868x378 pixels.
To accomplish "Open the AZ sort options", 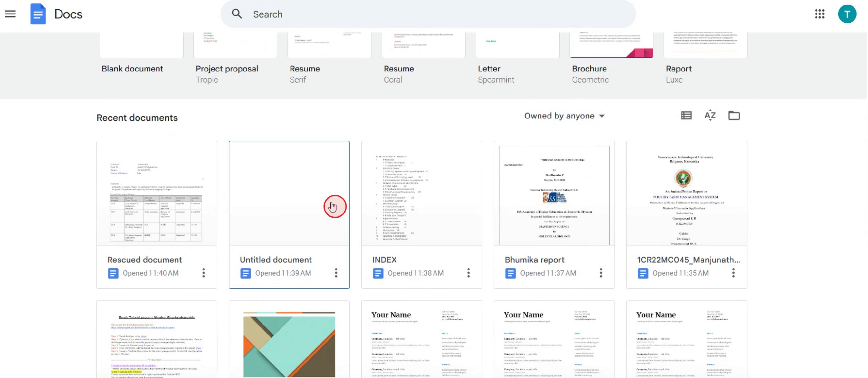I will click(x=710, y=116).
